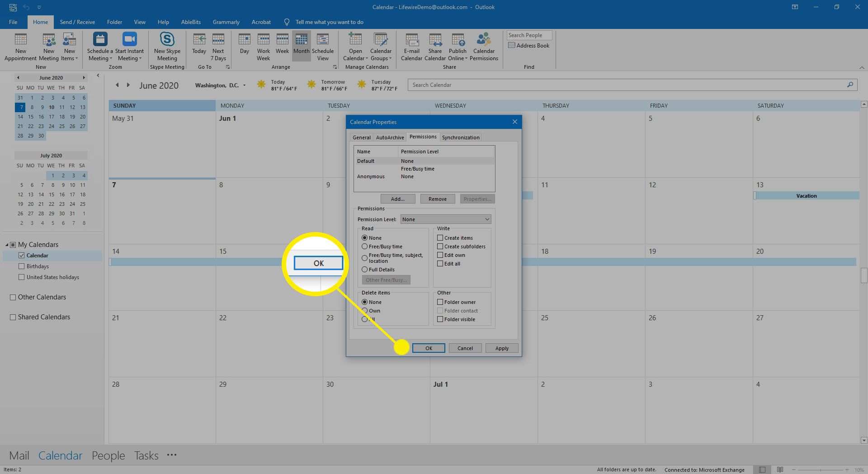Click Cancel in Calendar Properties
Image resolution: width=868 pixels, height=474 pixels.
click(465, 348)
